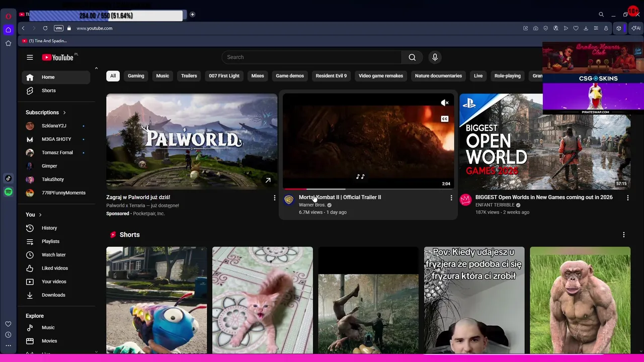
Task: Open the Opera easy setup sliders
Action: coord(596,28)
